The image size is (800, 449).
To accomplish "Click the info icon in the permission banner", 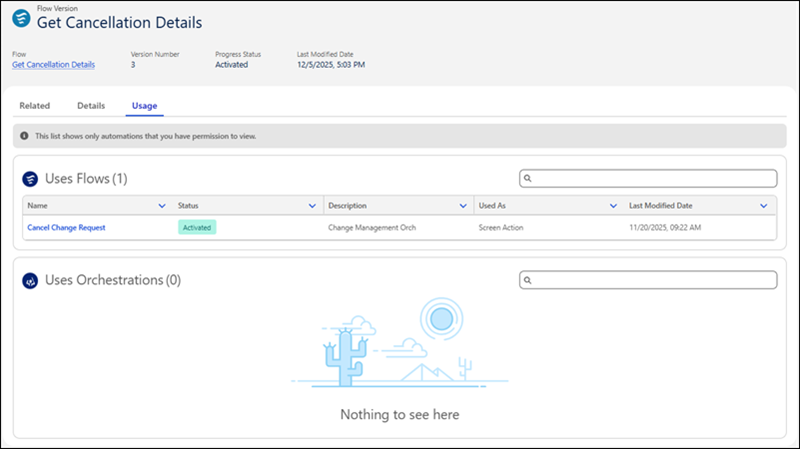I will point(24,136).
